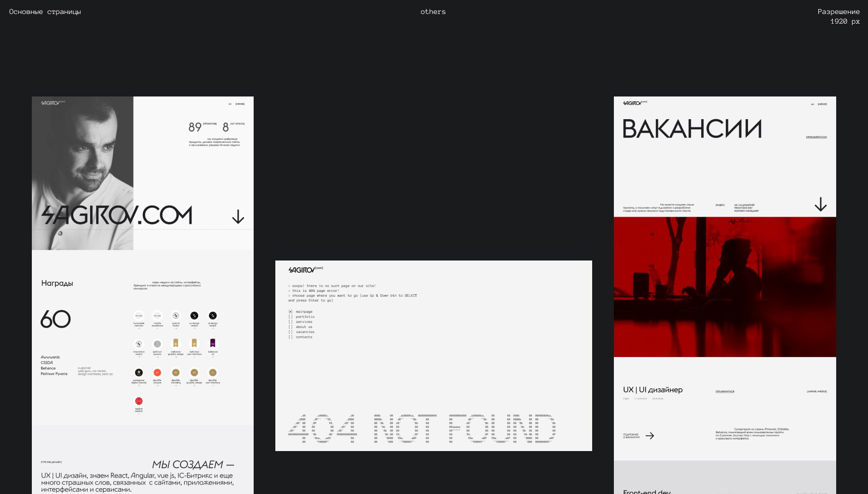The image size is (868, 494).
Task: Select the behance graphic design badge
Action: click(176, 343)
